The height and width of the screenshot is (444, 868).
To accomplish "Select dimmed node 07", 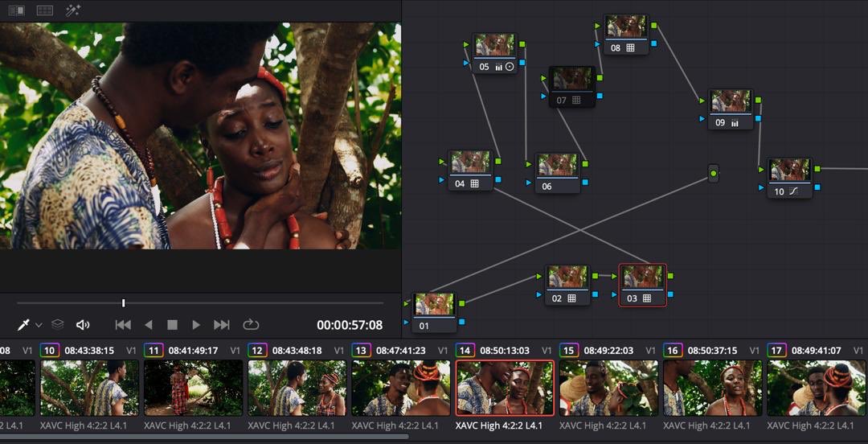I will [x=572, y=87].
